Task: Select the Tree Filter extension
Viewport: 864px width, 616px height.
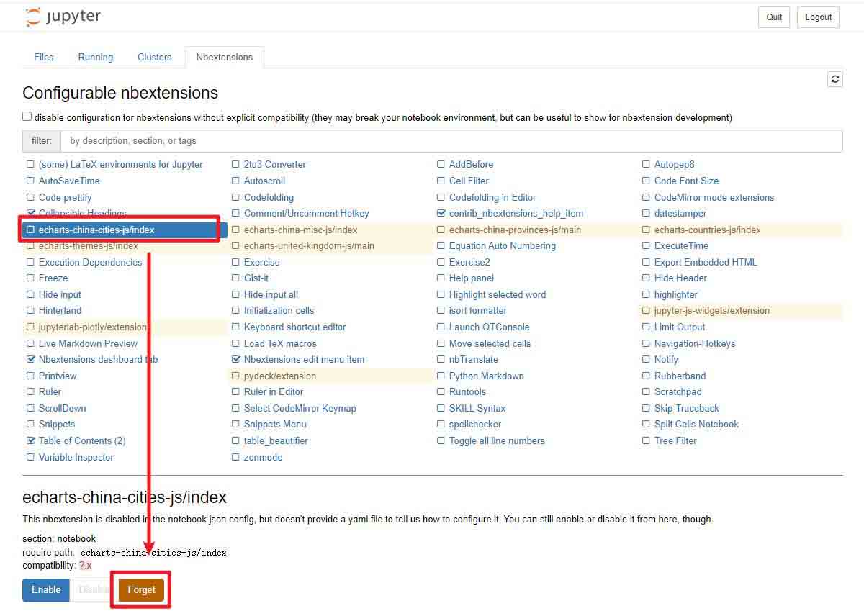Action: [x=675, y=440]
